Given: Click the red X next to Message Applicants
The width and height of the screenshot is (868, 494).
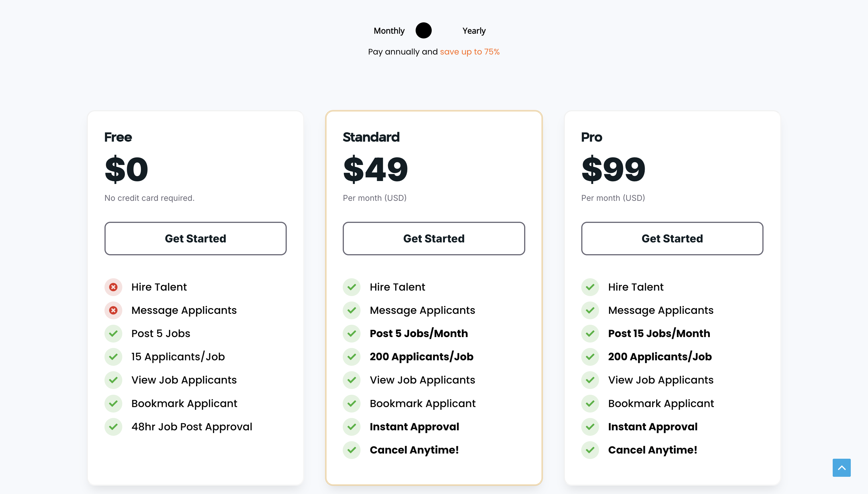Looking at the screenshot, I should click(113, 310).
